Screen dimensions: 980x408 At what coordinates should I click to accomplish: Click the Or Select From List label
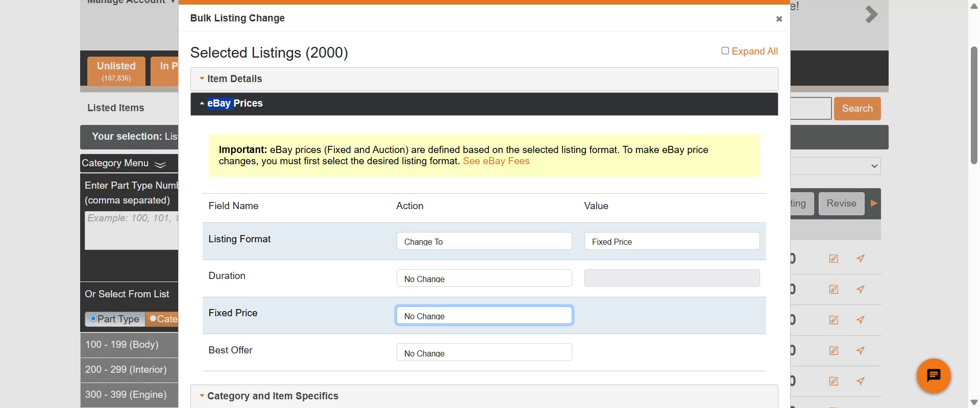tap(127, 294)
